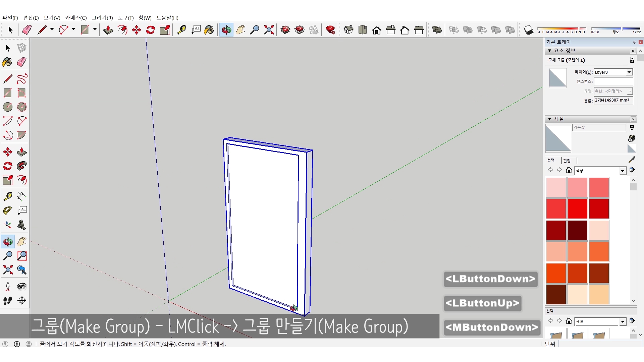The image size is (644, 362).
Task: Click the materials home library button
Action: (569, 170)
